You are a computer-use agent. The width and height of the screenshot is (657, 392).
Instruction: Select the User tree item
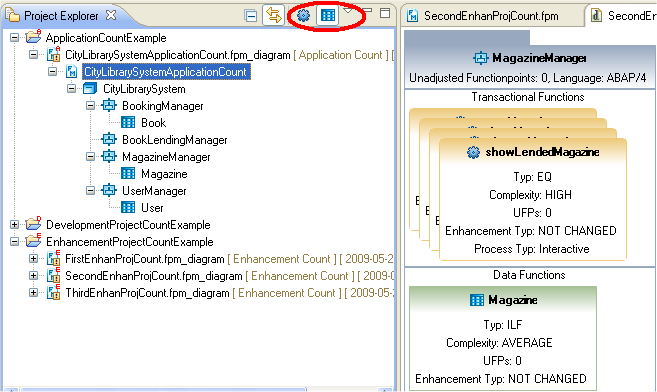[x=152, y=208]
